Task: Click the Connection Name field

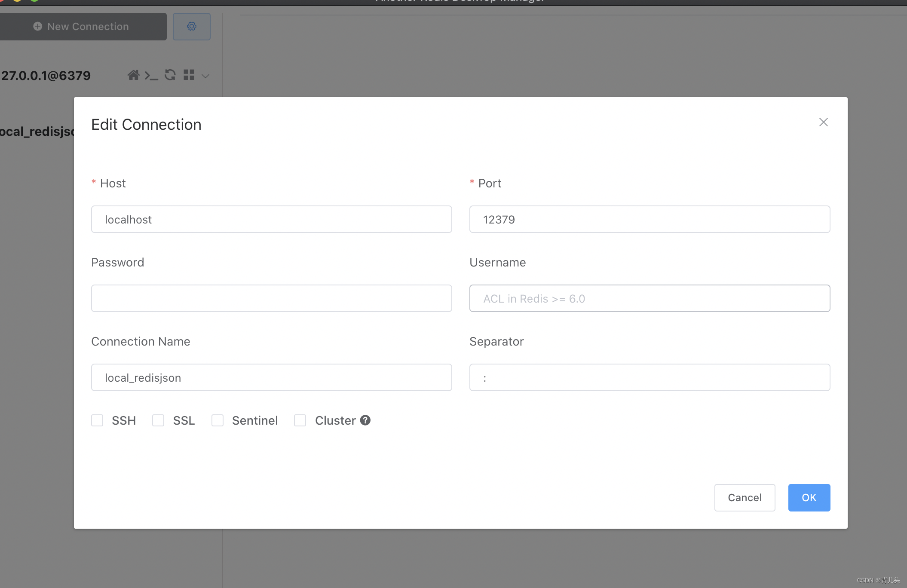Action: [x=271, y=377]
